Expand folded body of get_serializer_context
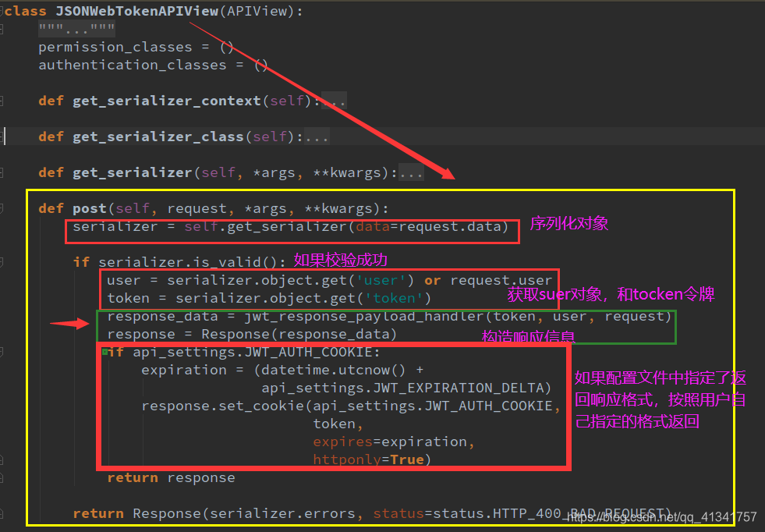Image resolution: width=765 pixels, height=532 pixels. [x=335, y=101]
